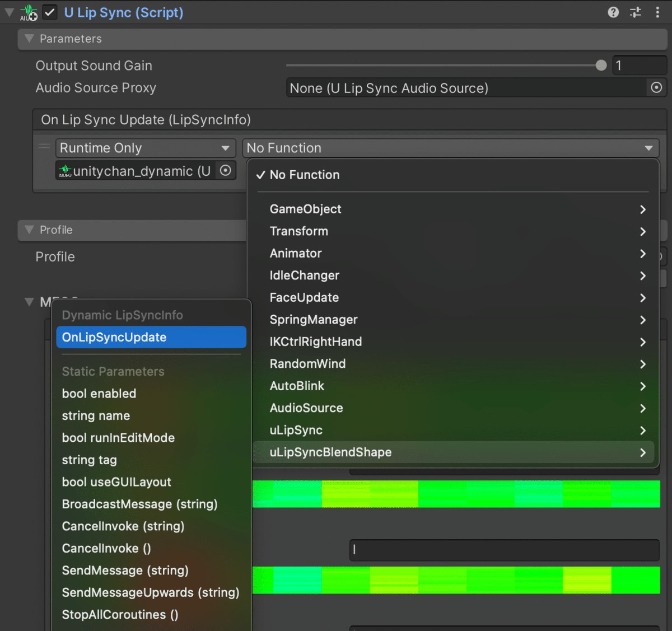Open the Runtime Only event state dropdown

[x=144, y=148]
